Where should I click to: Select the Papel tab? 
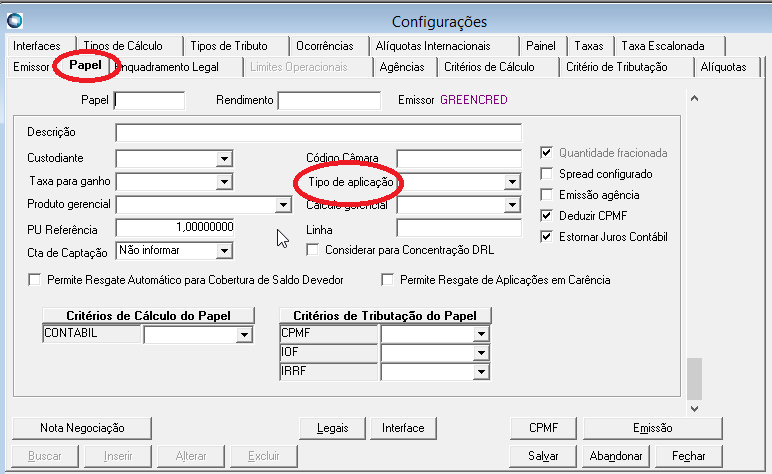(x=85, y=65)
